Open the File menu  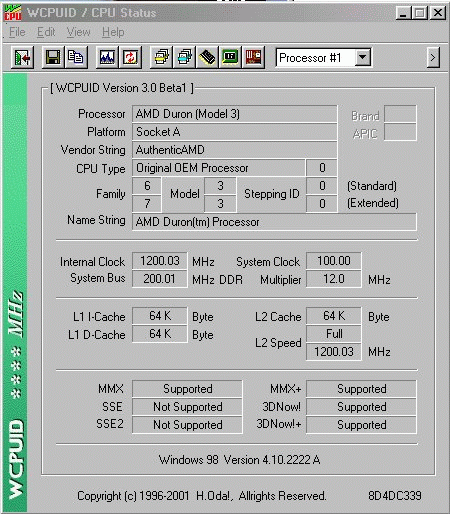(x=17, y=32)
